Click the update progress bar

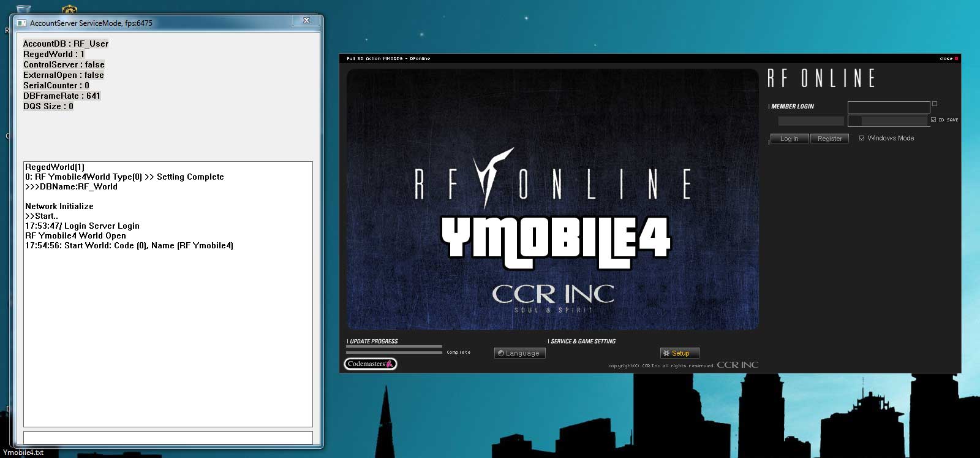coord(394,349)
